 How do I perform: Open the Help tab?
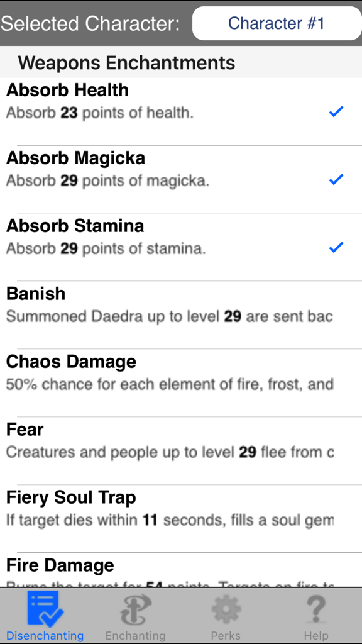(316, 616)
